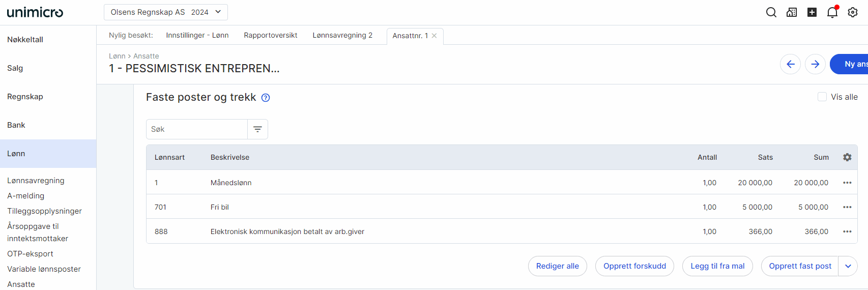Viewport: 868px width, 290px height.
Task: Expand the Opprett fast post dropdown arrow
Action: 848,266
